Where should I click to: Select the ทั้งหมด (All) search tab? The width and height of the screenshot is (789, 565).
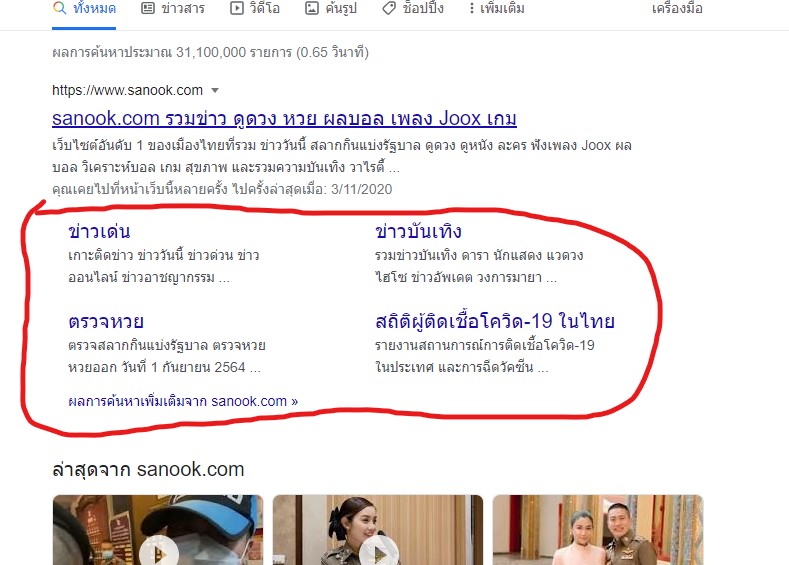coord(84,9)
